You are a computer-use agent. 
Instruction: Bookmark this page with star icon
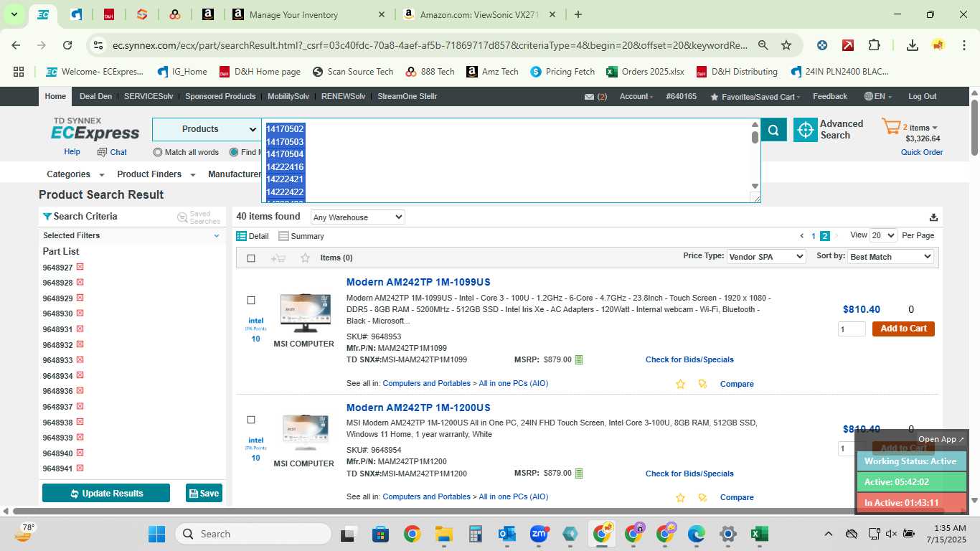coord(786,45)
